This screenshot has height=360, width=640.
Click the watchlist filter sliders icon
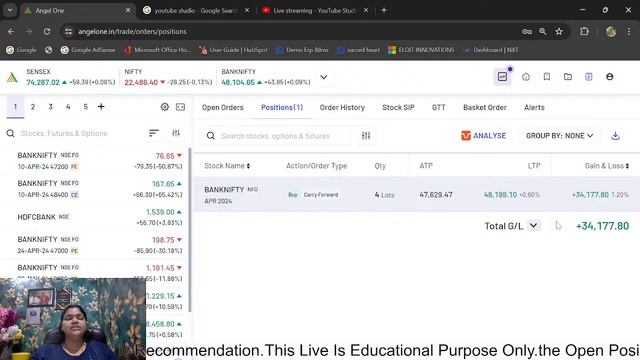click(x=176, y=133)
